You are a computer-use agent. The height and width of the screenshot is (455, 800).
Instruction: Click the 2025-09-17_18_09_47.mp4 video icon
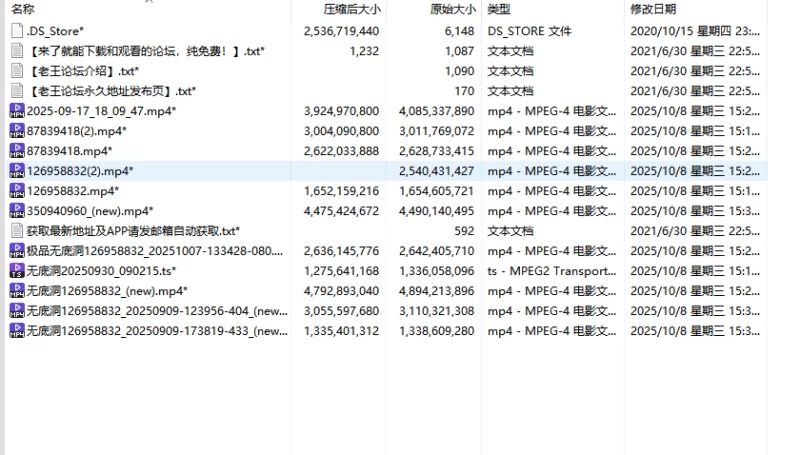click(16, 111)
